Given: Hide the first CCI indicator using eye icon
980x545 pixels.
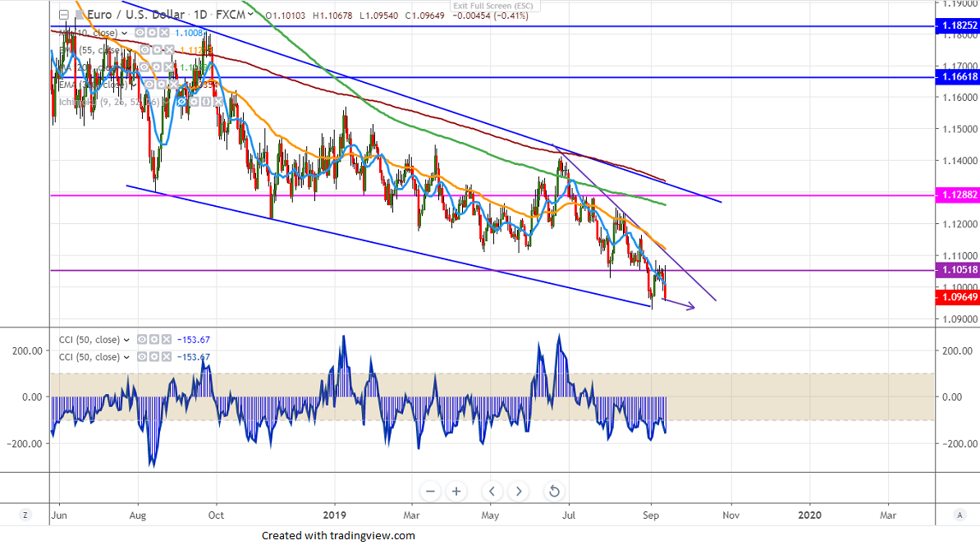Looking at the screenshot, I should pyautogui.click(x=142, y=340).
